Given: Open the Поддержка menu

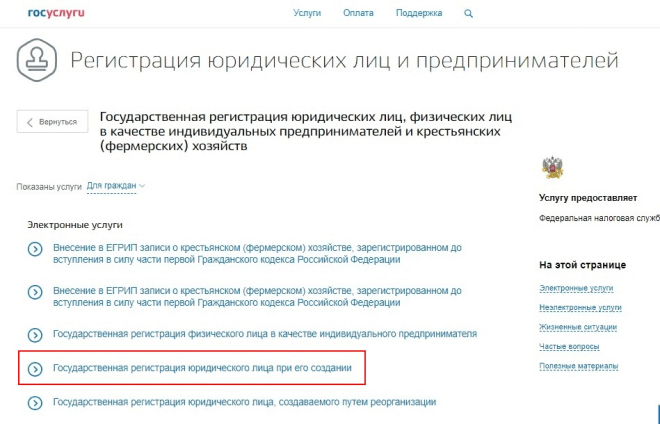Looking at the screenshot, I should 419,13.
